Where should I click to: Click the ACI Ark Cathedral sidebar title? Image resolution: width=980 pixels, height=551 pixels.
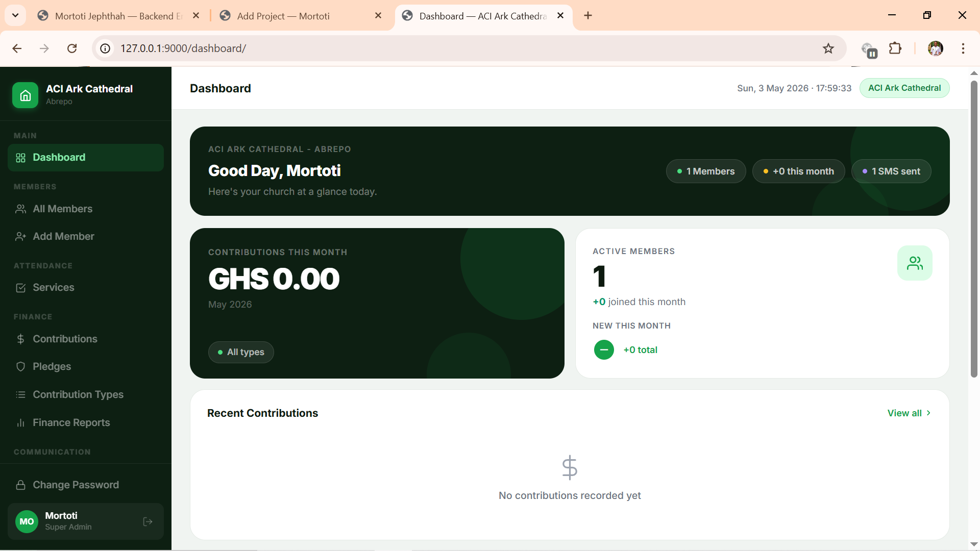tap(89, 89)
